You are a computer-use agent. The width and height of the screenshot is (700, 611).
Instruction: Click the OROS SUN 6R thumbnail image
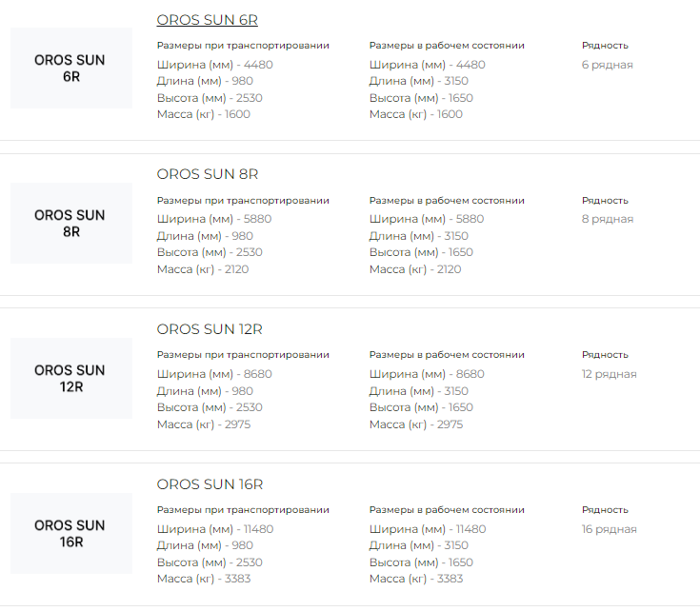[70, 68]
